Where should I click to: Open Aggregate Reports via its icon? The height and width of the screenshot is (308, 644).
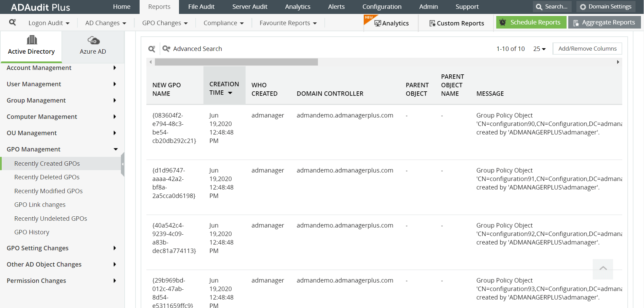click(576, 22)
